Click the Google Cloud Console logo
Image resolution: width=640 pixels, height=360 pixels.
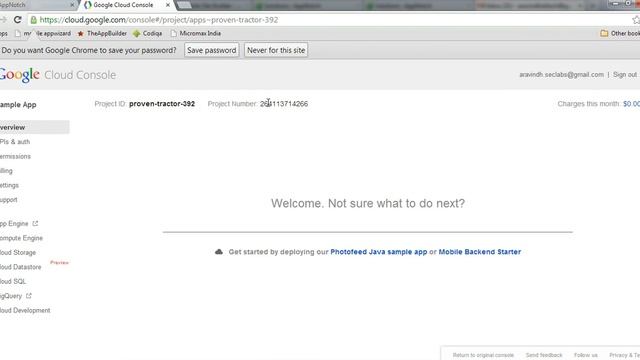[58, 75]
